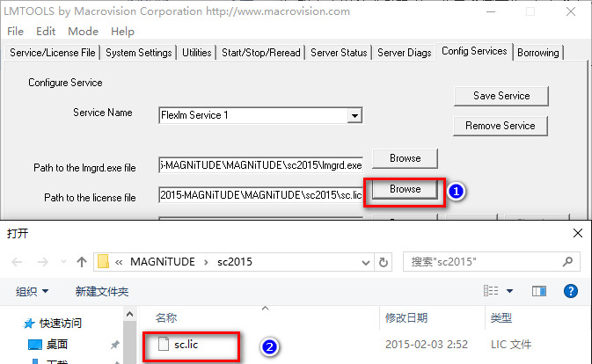
Task: Switch to the System Settings tab
Action: click(x=139, y=53)
